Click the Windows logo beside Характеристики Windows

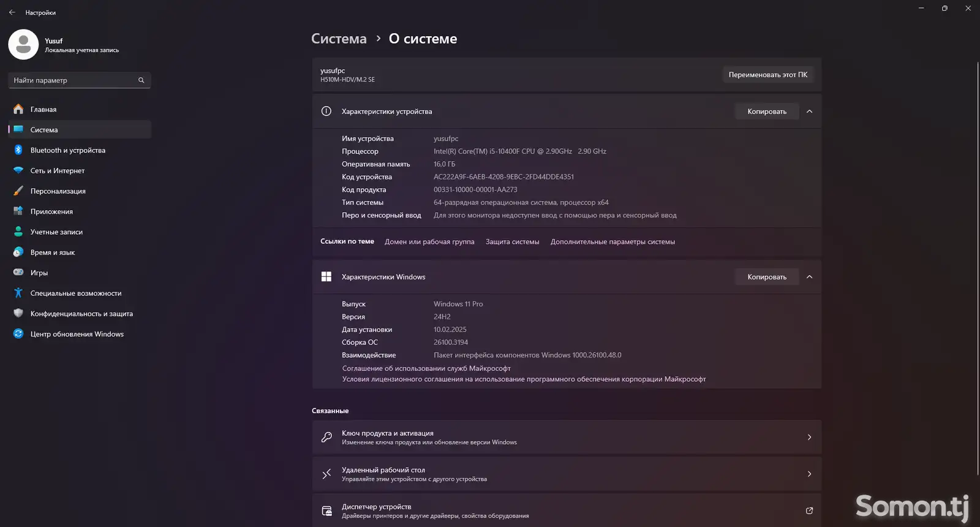326,277
